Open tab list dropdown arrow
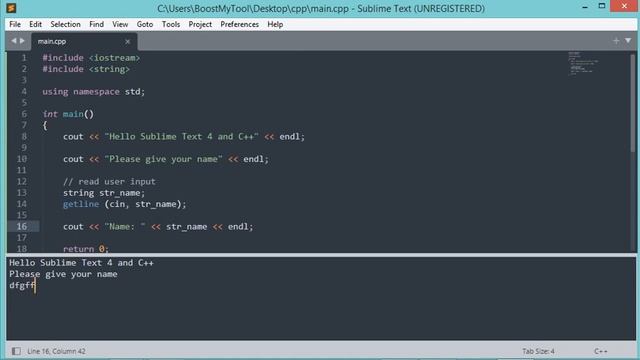 [628, 40]
